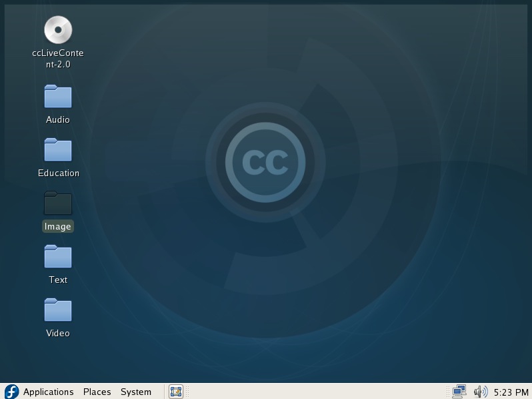
Task: Click the "ccLiveContent-2.0" label text
Action: pos(58,59)
